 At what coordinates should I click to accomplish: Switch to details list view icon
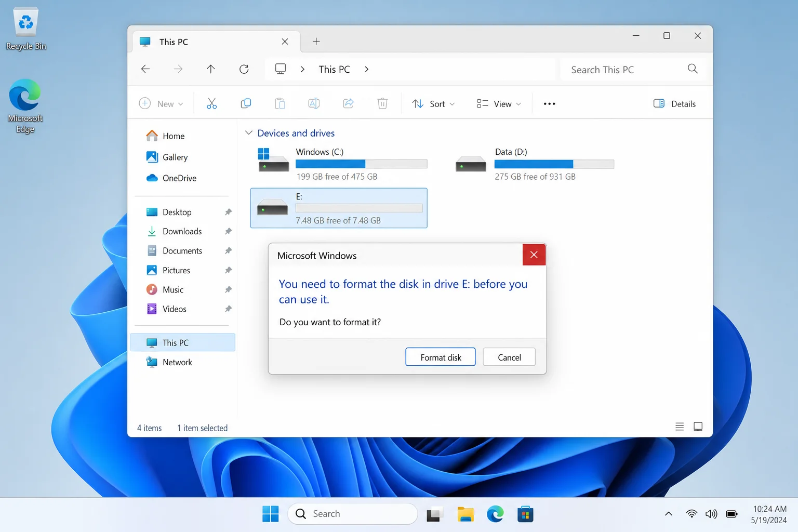(x=680, y=427)
